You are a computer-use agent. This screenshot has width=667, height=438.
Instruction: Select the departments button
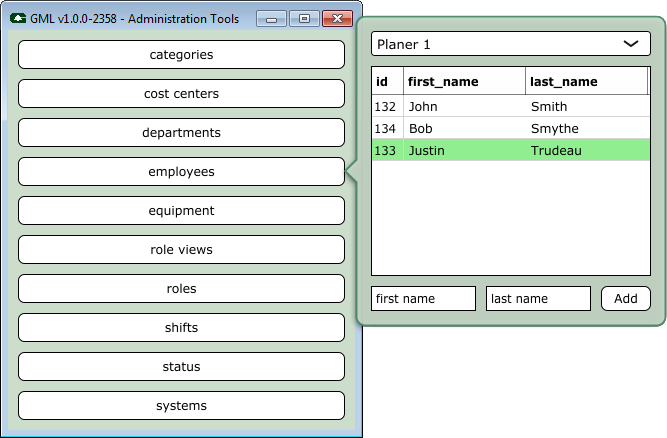point(181,133)
